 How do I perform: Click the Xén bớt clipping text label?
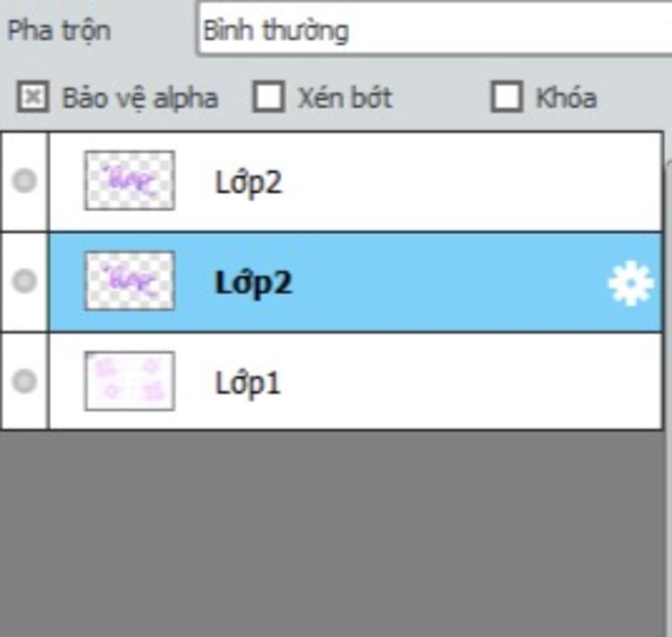click(x=345, y=98)
